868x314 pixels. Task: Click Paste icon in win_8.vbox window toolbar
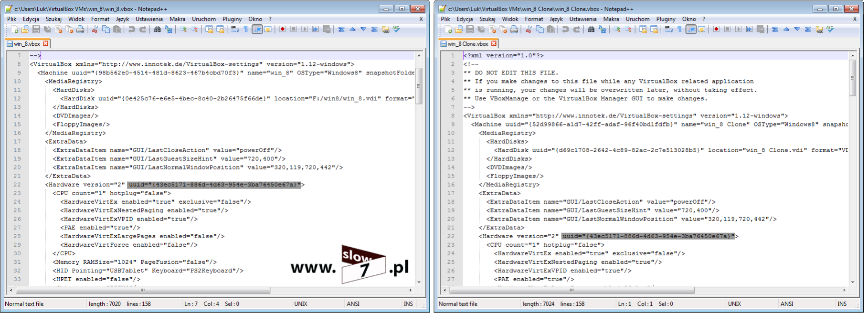pos(117,30)
